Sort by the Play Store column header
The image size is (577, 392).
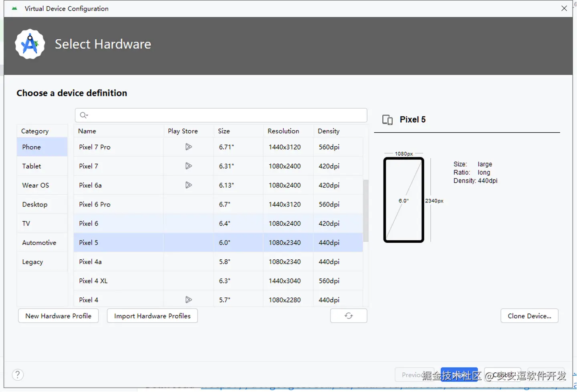coord(189,131)
